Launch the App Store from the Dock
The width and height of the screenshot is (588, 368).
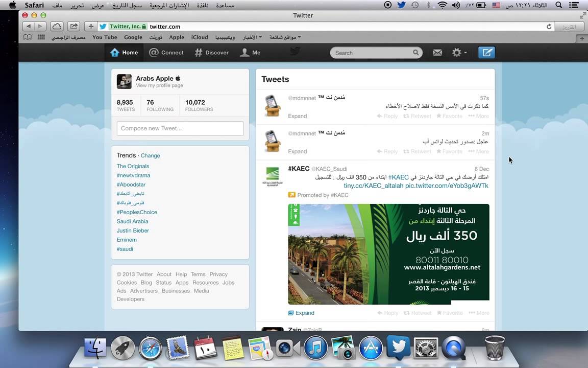coord(371,349)
